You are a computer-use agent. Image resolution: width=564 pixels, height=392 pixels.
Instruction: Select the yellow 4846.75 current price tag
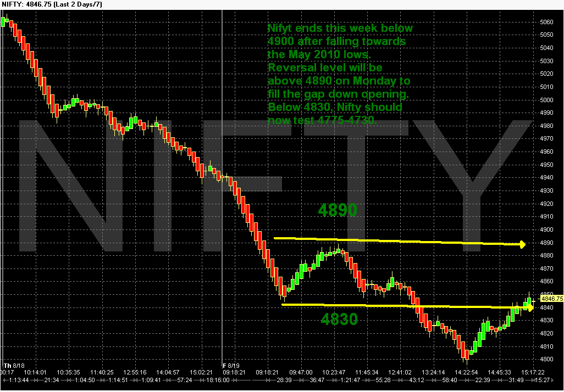[552, 299]
